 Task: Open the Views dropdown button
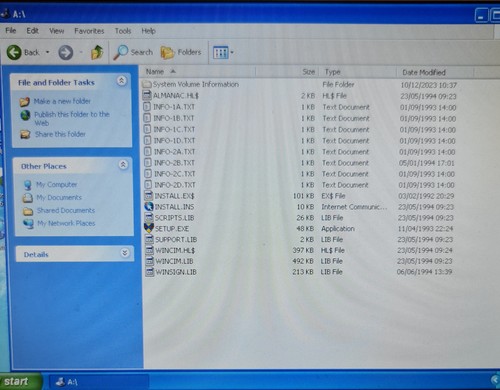(223, 52)
